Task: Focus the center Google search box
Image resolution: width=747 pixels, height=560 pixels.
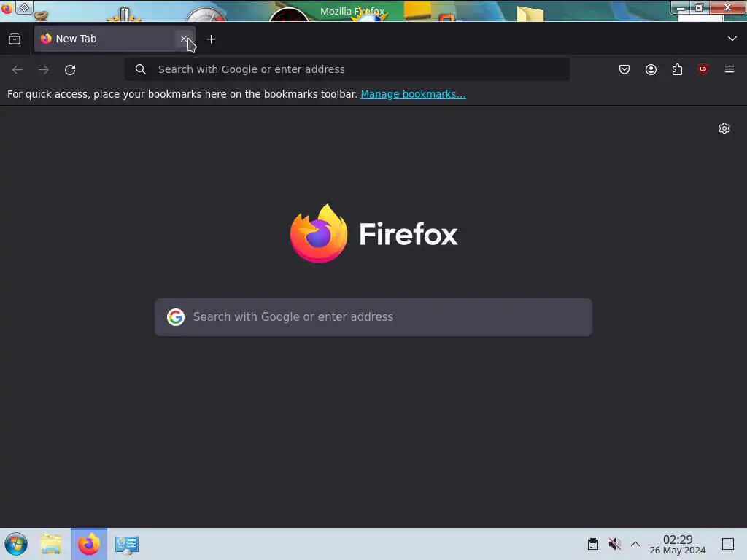Action: (x=373, y=317)
